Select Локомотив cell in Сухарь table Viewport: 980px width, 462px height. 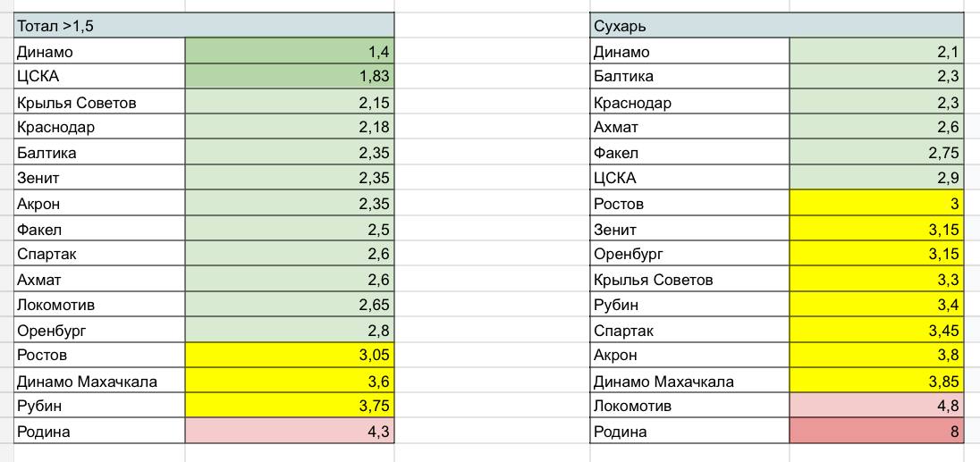(x=689, y=406)
